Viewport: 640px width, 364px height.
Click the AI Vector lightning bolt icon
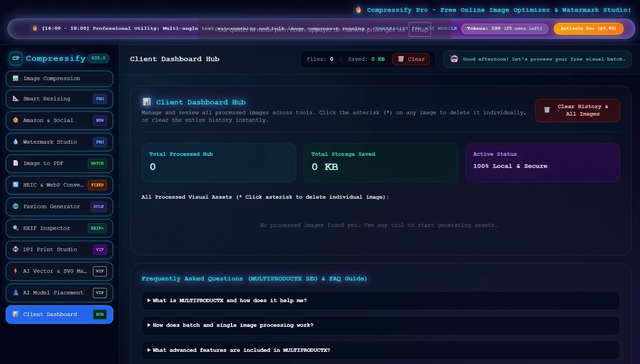click(16, 271)
